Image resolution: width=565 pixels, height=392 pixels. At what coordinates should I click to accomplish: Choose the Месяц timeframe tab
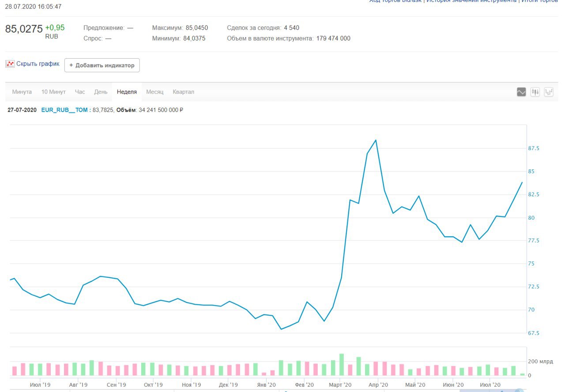[155, 92]
